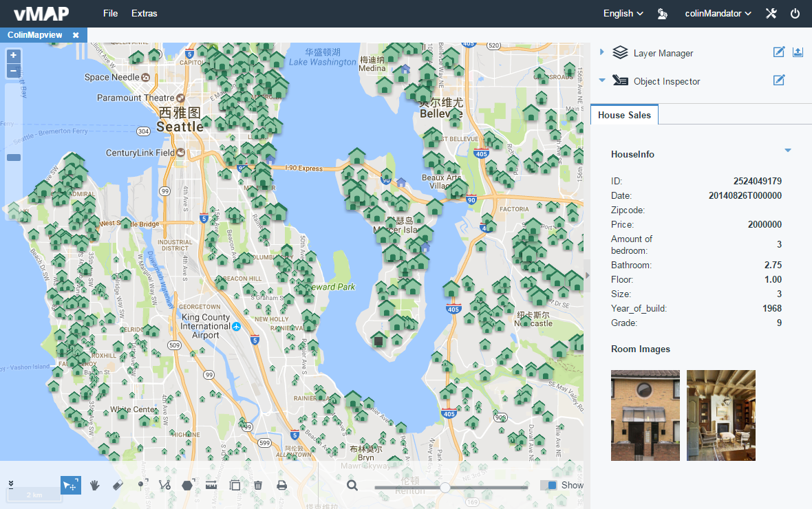The width and height of the screenshot is (812, 509).
Task: Click the power logout icon
Action: 795,14
